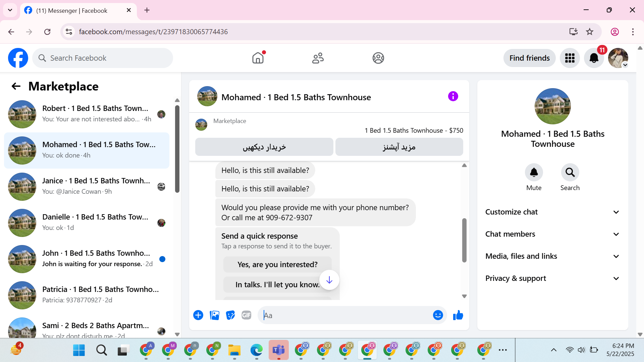Open the Groups icon in top navigation
Screen dimensions: 644x362
point(378,58)
